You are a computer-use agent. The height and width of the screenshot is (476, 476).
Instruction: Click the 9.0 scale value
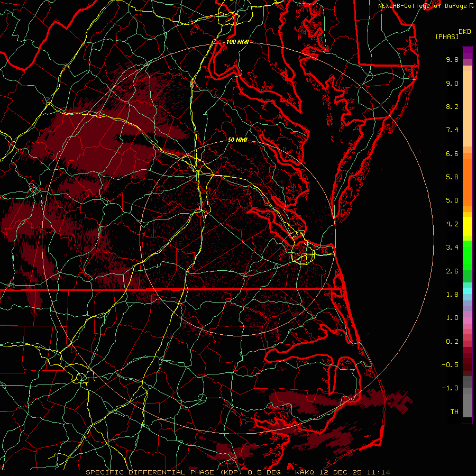click(452, 83)
